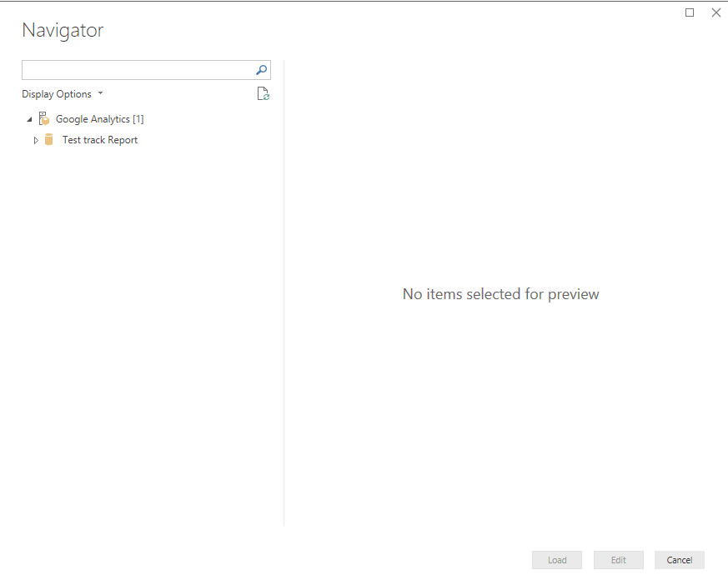Image resolution: width=728 pixels, height=580 pixels.
Task: Open the Display Options dropdown
Action: pyautogui.click(x=63, y=94)
